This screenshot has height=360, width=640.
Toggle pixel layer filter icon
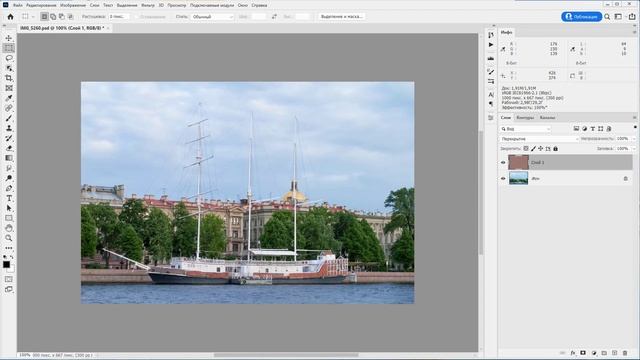[576, 129]
